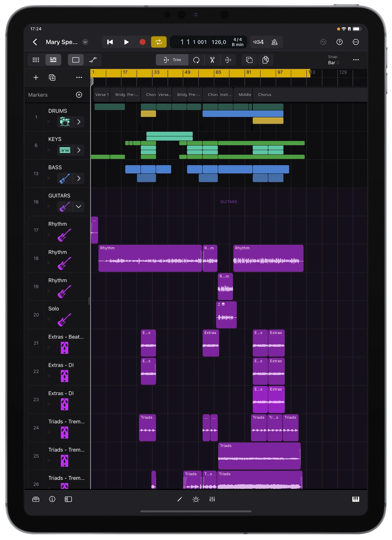Select the Instr... marker

(x=226, y=95)
